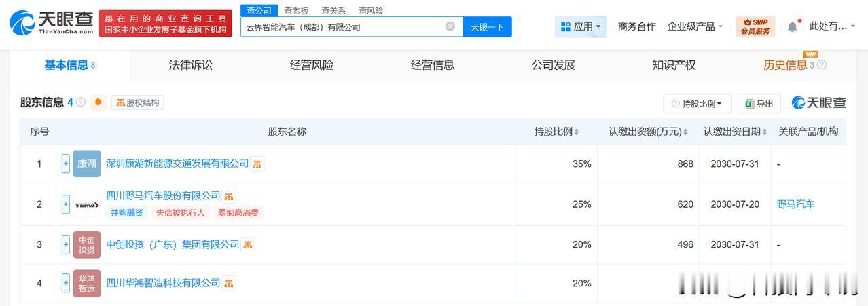This screenshot has width=868, height=306.
Task: Open 中创投资（广东）集团有限公司 link
Action: 173,244
